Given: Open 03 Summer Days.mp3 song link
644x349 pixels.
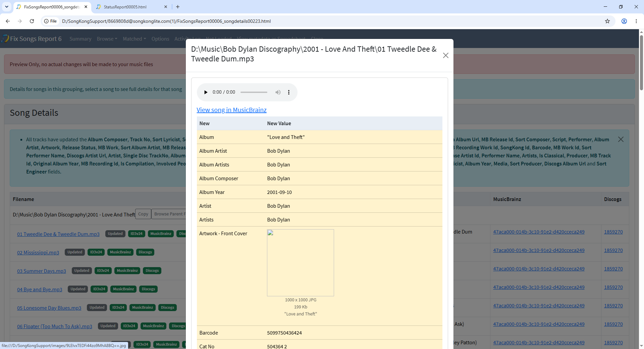Looking at the screenshot, I should point(42,271).
